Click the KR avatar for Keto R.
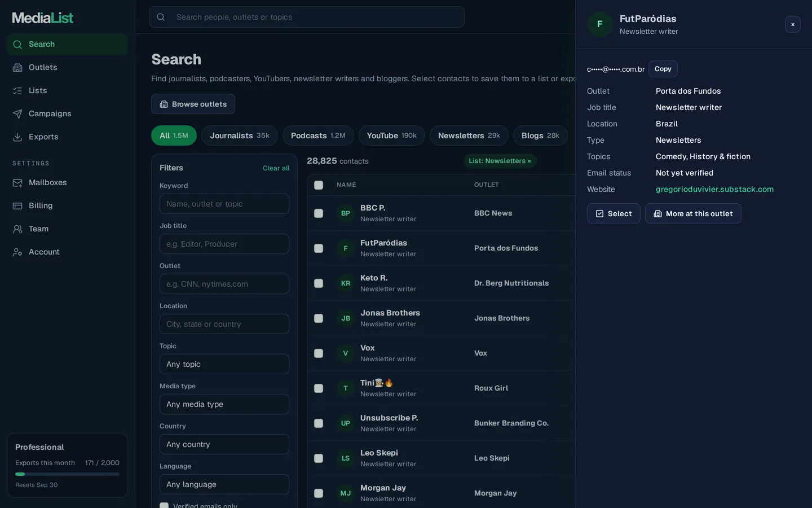Screen dimensions: 812x508 click(x=346, y=283)
